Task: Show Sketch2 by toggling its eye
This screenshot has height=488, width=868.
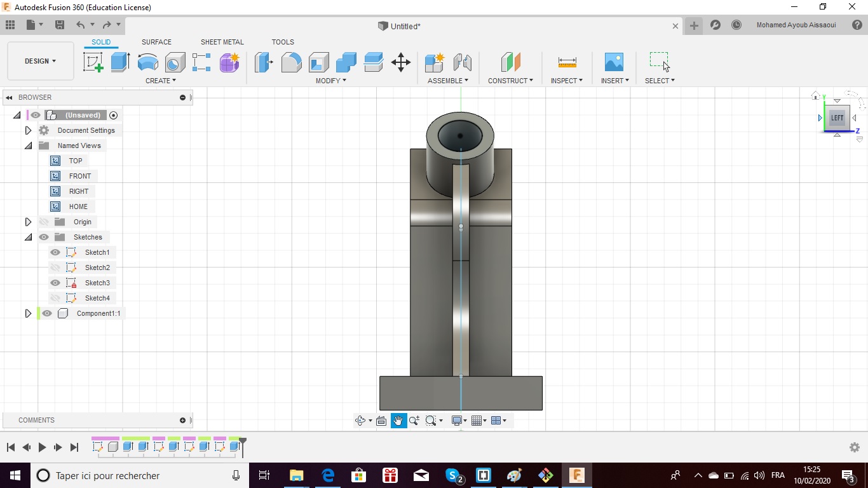Action: (55, 268)
